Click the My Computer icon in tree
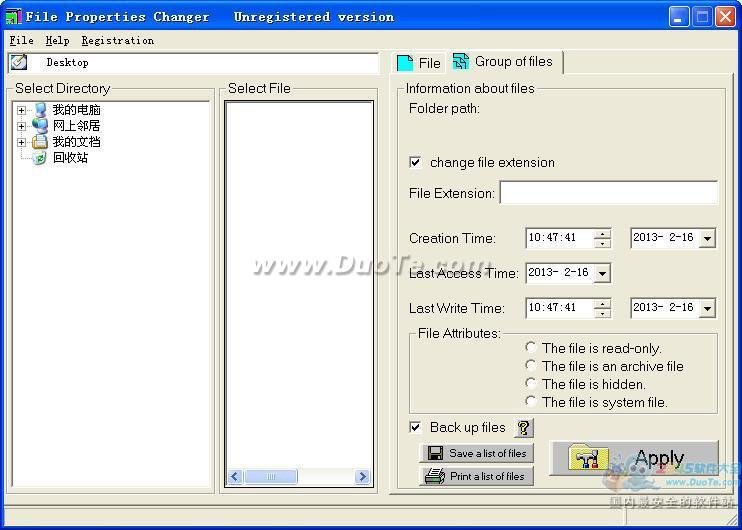This screenshot has width=742, height=530. [x=40, y=110]
